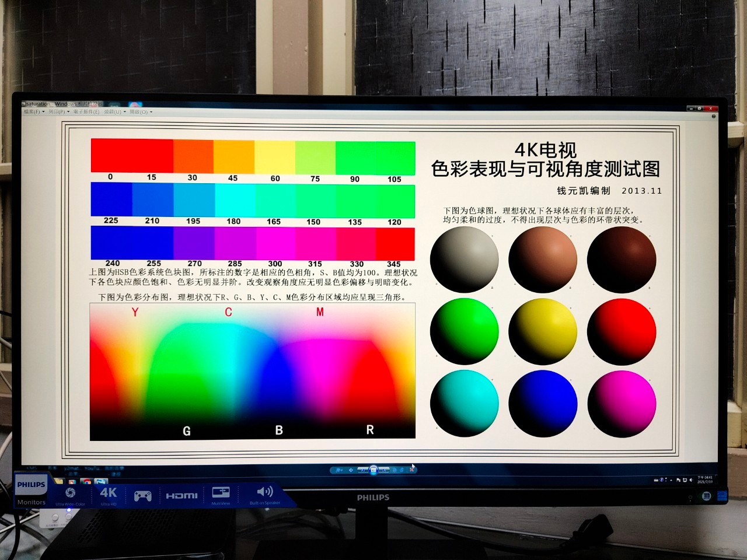Click the help question mark icon
The height and width of the screenshot is (560, 747).
tap(713, 116)
